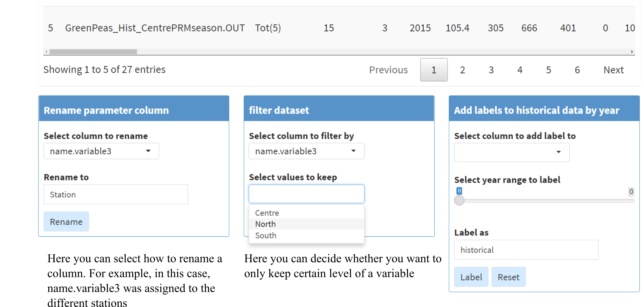
Task: Jump to page 2 of the table
Action: 462,70
